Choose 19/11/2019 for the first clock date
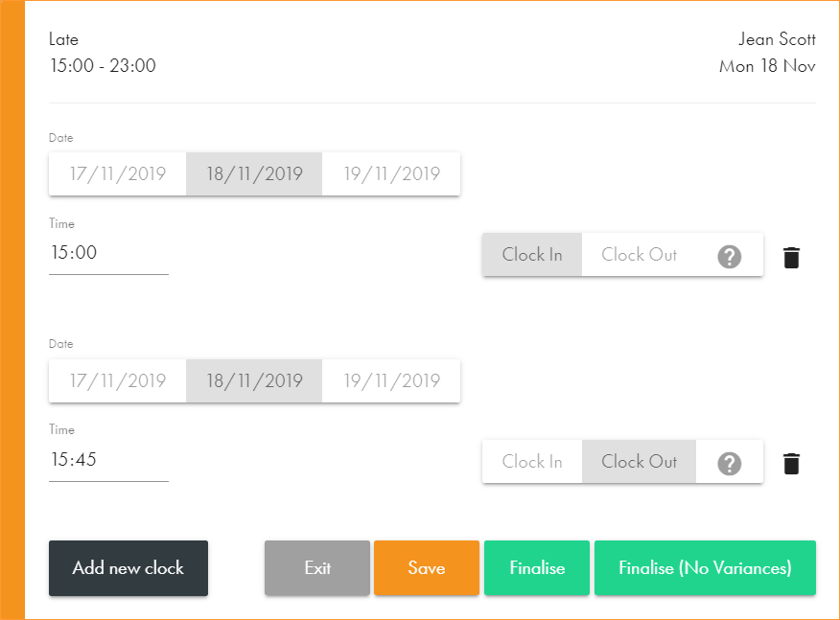Image resolution: width=840 pixels, height=620 pixels. 391,174
